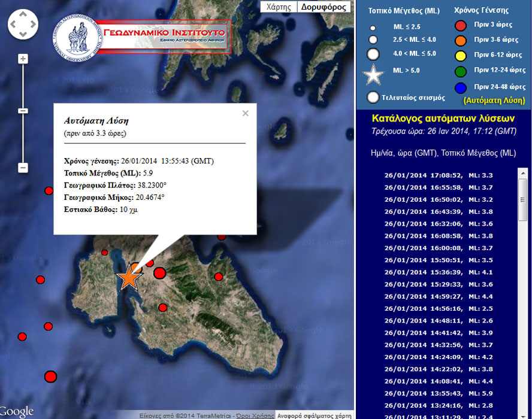The image size is (532, 419).
Task: Zoom out with the minus button
Action: [23, 168]
